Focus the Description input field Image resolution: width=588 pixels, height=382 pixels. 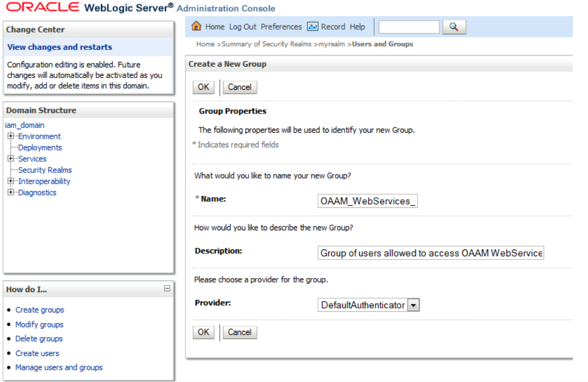(x=430, y=253)
